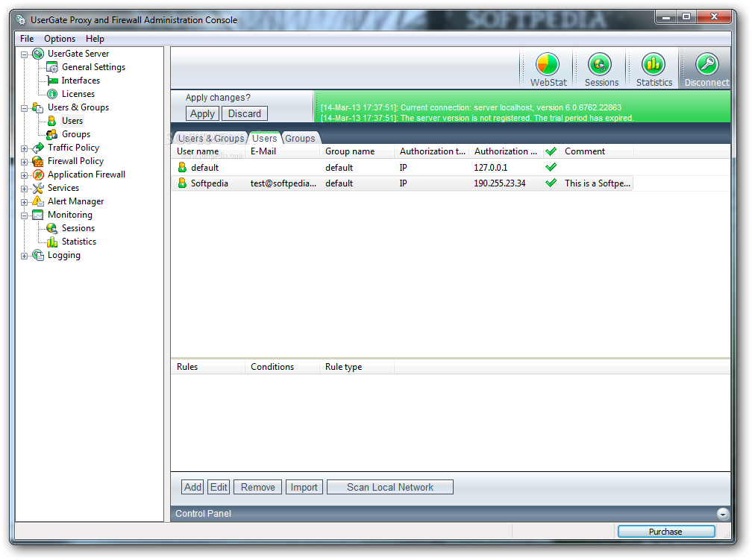Image resolution: width=752 pixels, height=560 pixels.
Task: Click the Users & Groups tree icon
Action: pyautogui.click(x=38, y=107)
